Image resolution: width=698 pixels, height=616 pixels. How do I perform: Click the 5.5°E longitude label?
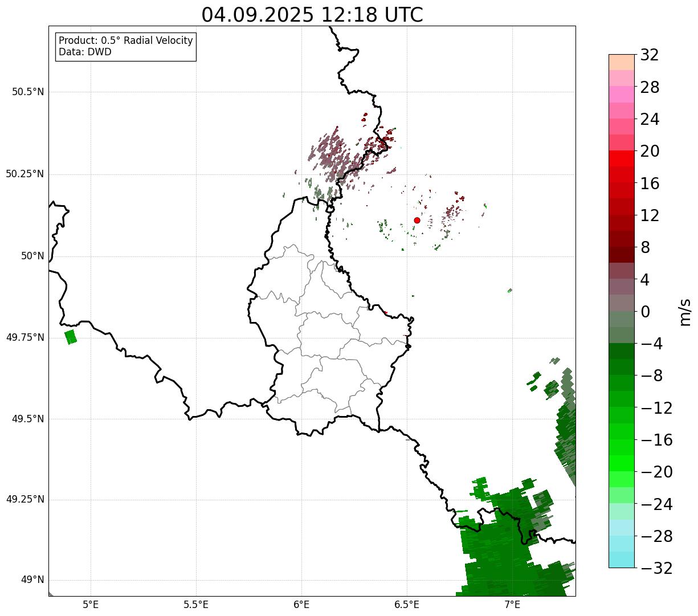(196, 605)
